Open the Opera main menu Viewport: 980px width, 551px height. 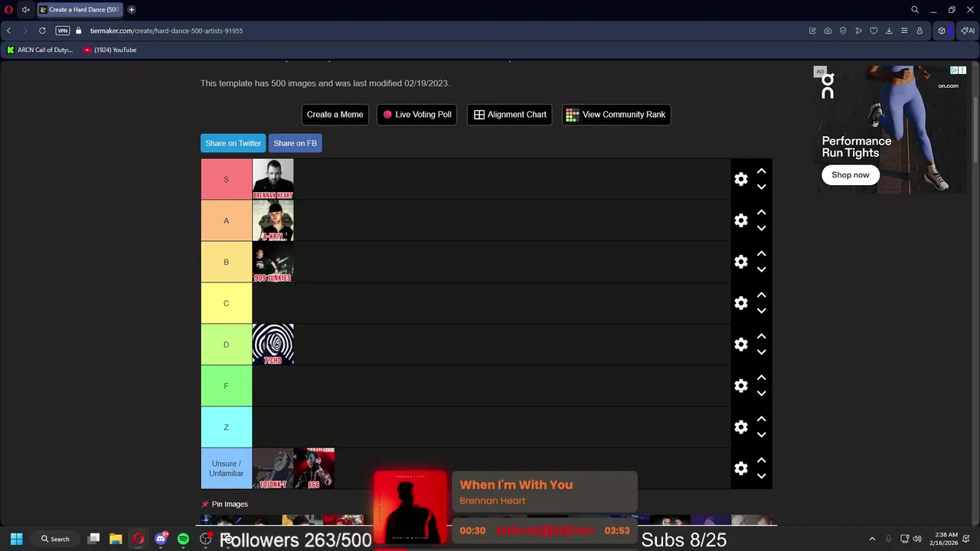coord(8,10)
